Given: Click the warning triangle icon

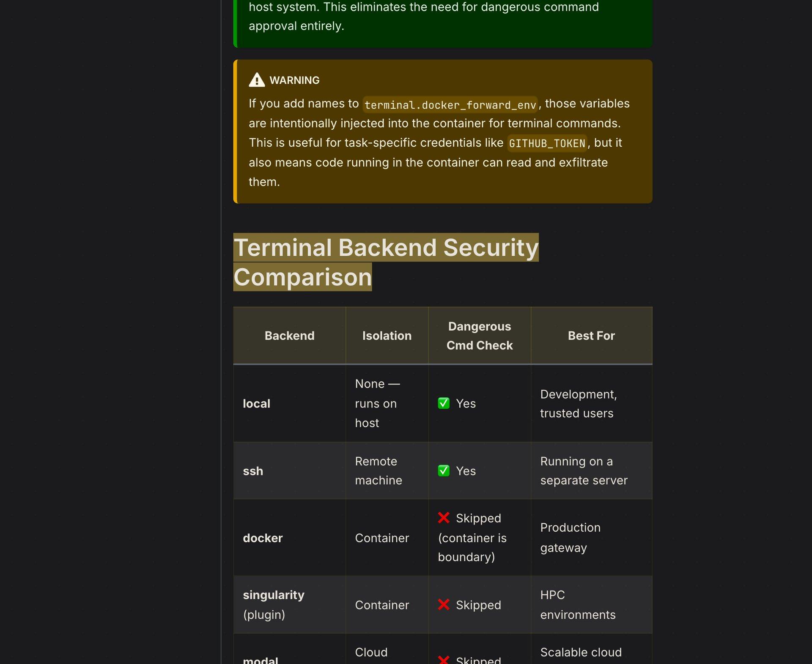Looking at the screenshot, I should point(257,80).
